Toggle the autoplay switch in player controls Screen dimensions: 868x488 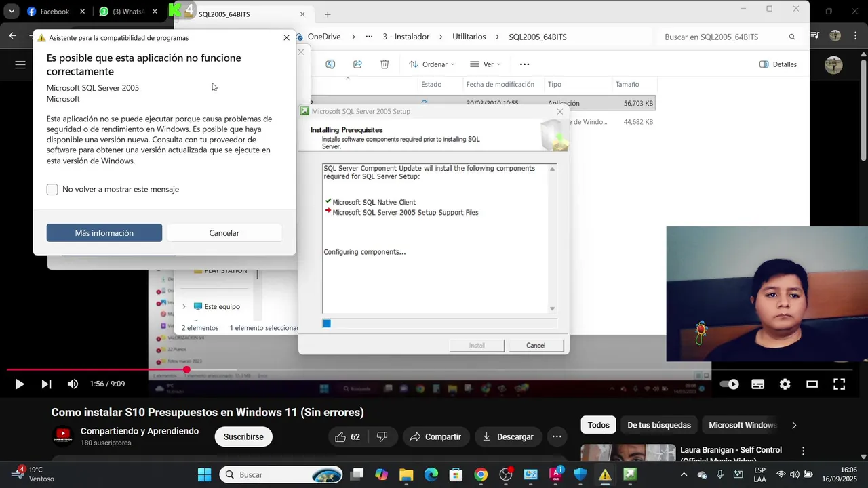click(x=729, y=384)
